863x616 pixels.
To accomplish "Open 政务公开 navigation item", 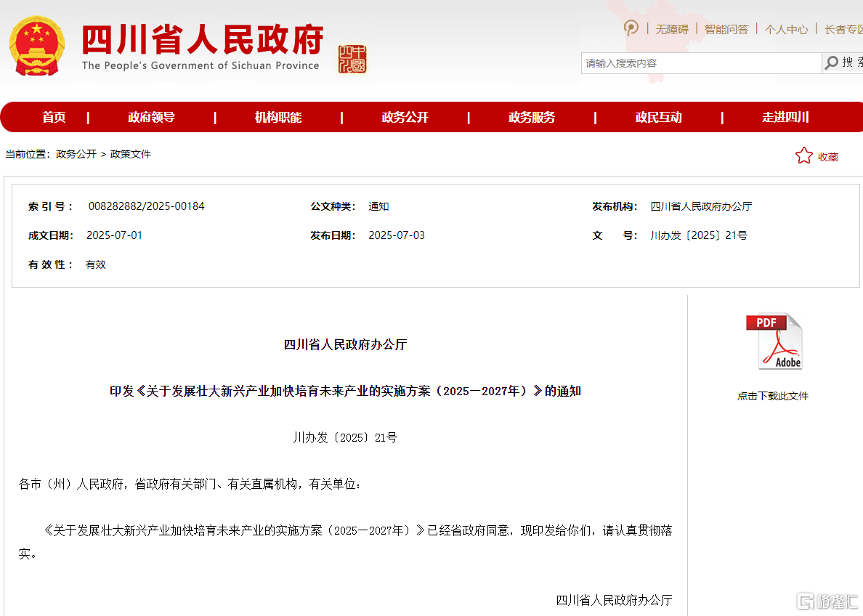I will click(405, 117).
